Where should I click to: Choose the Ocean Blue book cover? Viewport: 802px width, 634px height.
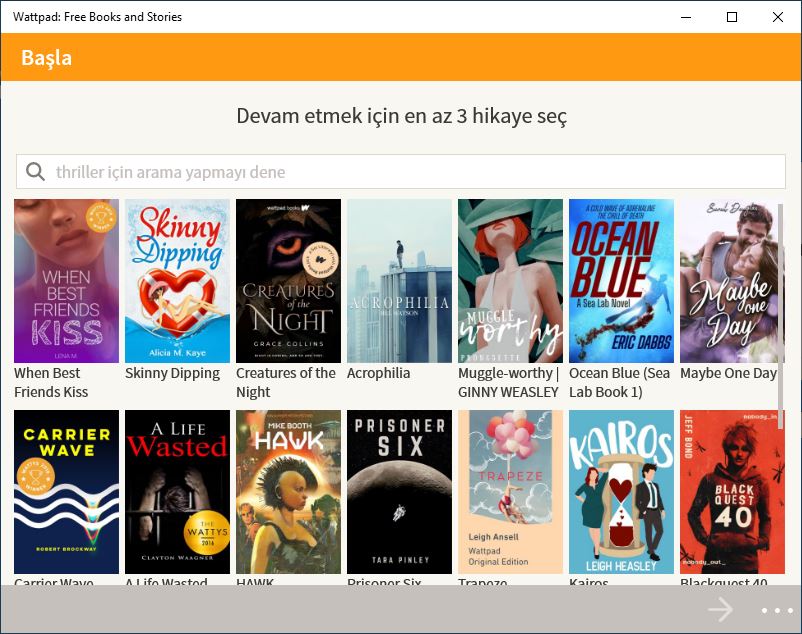point(621,281)
